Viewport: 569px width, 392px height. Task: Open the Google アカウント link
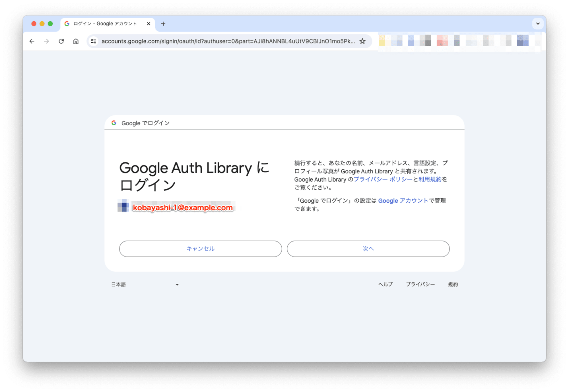[403, 201]
